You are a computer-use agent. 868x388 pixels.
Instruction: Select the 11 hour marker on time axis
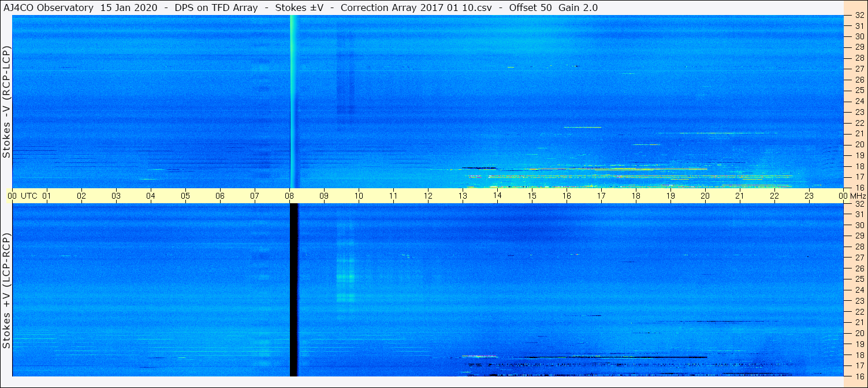coord(393,196)
